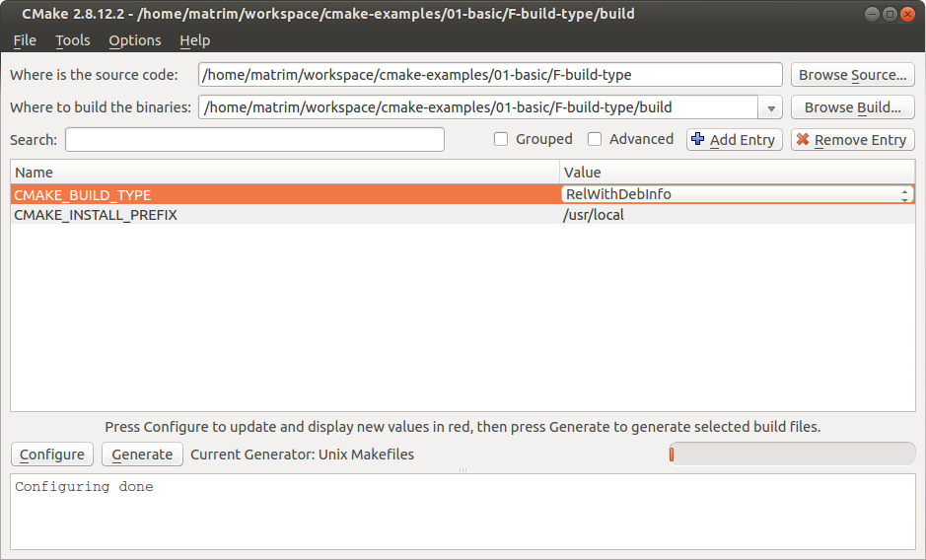Screen dimensions: 926x560
Task: Click the build type combo stepper arrows
Action: coord(904,195)
